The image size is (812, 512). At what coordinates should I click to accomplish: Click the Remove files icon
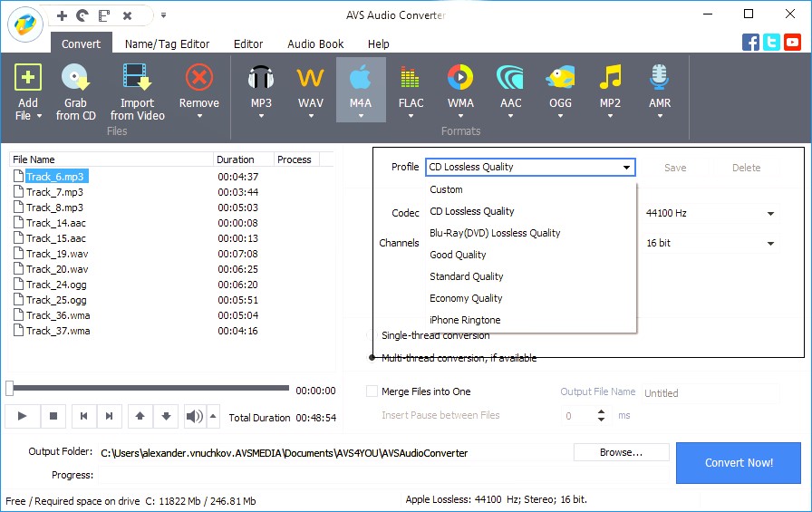(x=199, y=78)
